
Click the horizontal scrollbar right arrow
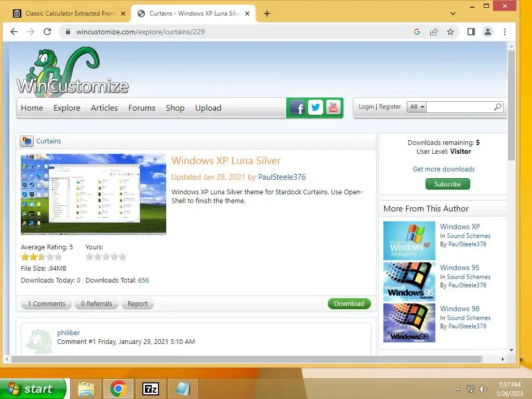(x=502, y=359)
